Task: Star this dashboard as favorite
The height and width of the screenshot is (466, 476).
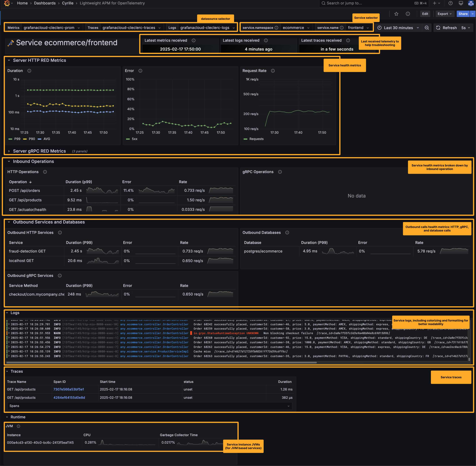Action: (x=396, y=14)
